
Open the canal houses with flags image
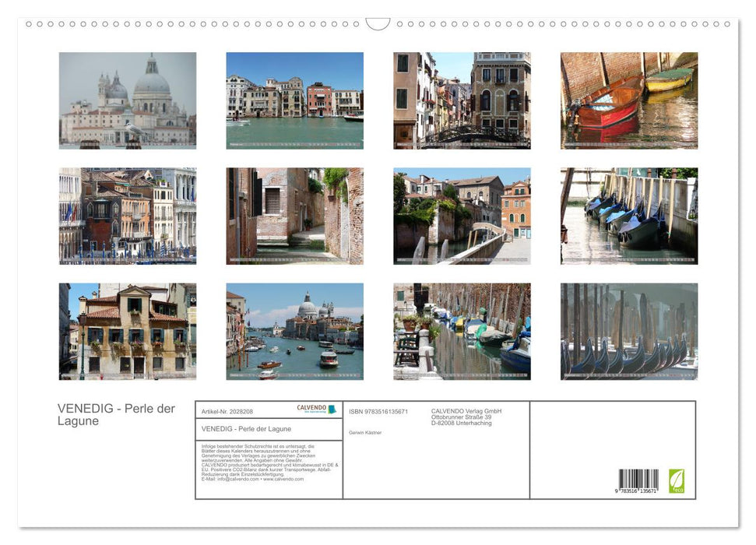(x=126, y=216)
